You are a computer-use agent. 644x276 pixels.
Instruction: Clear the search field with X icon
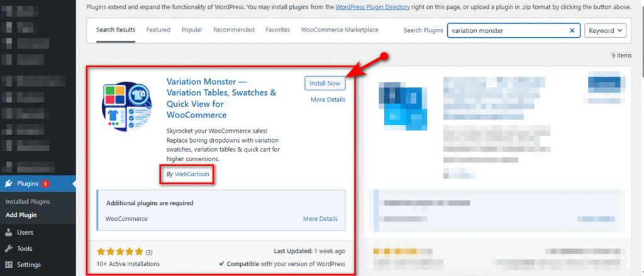click(572, 30)
